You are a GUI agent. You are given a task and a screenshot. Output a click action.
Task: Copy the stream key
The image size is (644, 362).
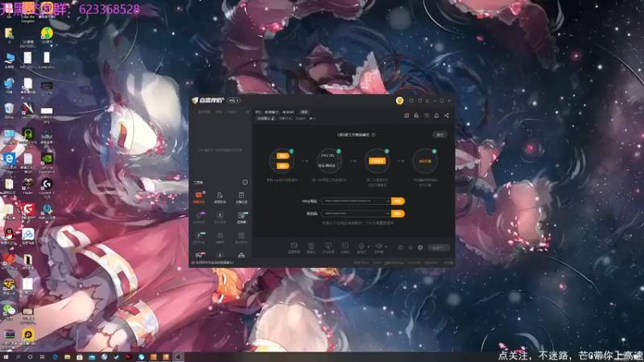(x=398, y=213)
